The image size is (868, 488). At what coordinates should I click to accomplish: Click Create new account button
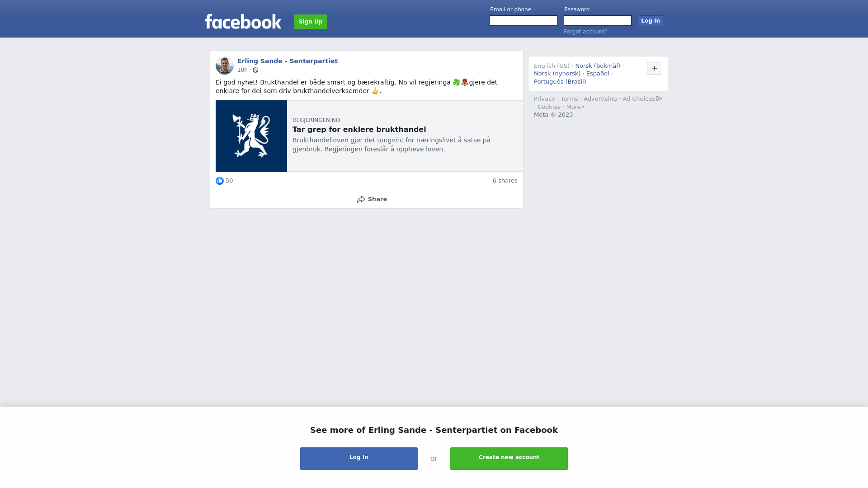tap(509, 459)
